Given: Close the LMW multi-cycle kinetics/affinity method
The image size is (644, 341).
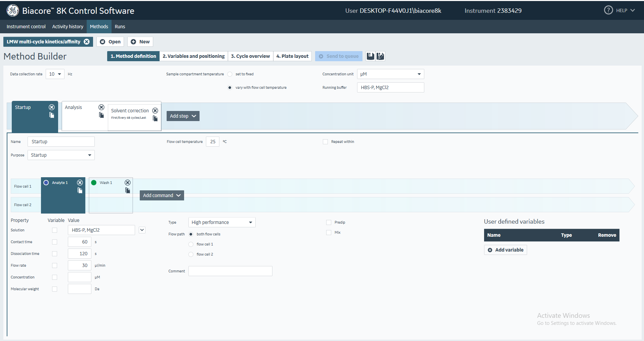Looking at the screenshot, I should [x=87, y=42].
